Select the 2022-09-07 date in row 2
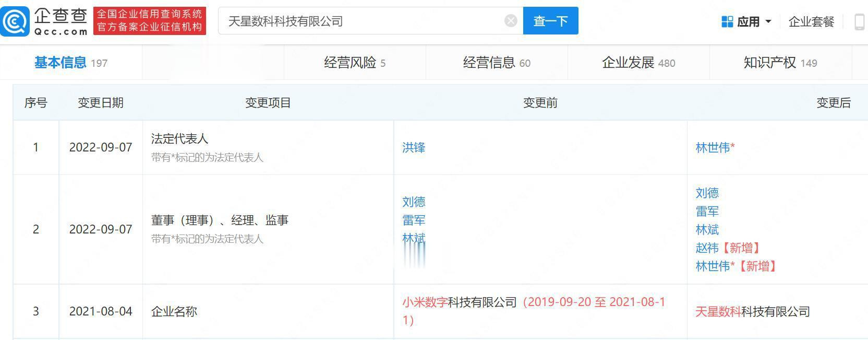This screenshot has width=868, height=340. coord(101,229)
